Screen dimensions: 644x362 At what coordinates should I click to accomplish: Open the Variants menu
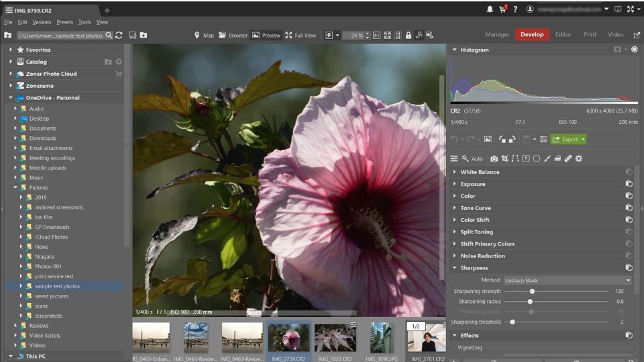(x=42, y=22)
